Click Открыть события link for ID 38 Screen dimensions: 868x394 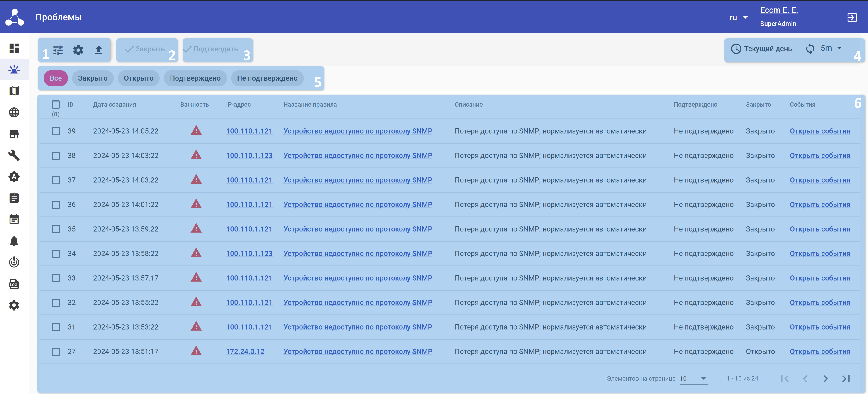(819, 156)
